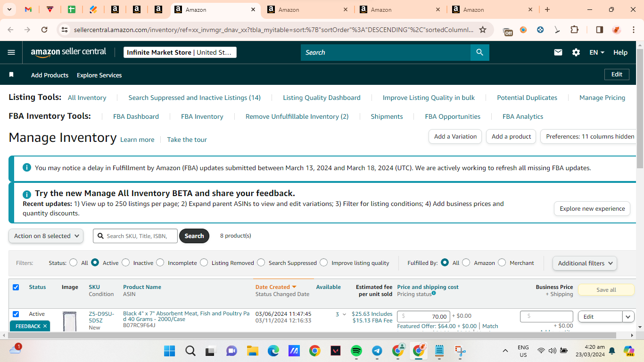Reload the Seller Central page
Image resolution: width=644 pixels, height=362 pixels.
tap(44, 30)
